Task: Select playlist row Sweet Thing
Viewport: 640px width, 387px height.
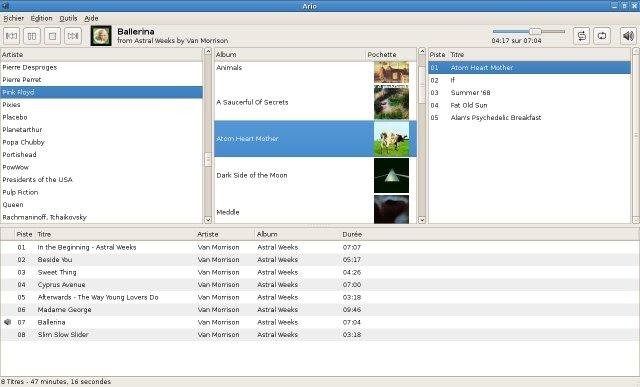Action: [320, 272]
